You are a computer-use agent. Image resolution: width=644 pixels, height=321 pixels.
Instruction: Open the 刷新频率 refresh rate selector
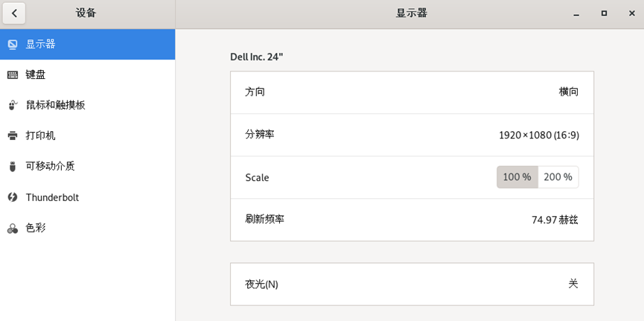tap(412, 220)
